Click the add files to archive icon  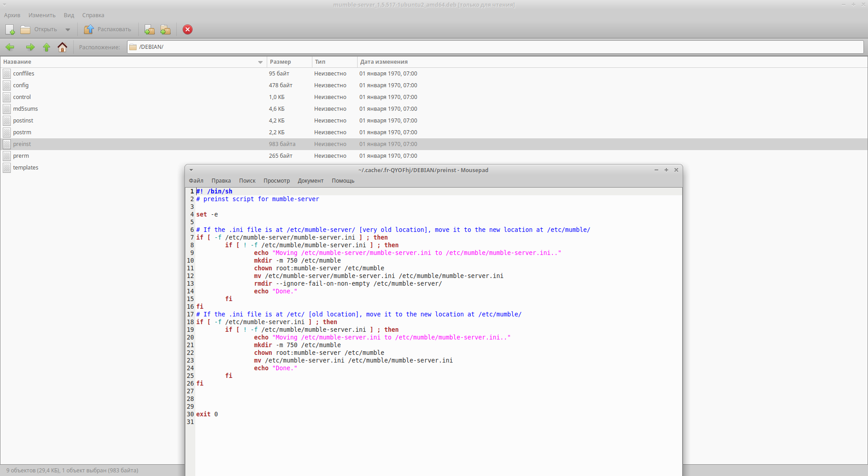149,30
